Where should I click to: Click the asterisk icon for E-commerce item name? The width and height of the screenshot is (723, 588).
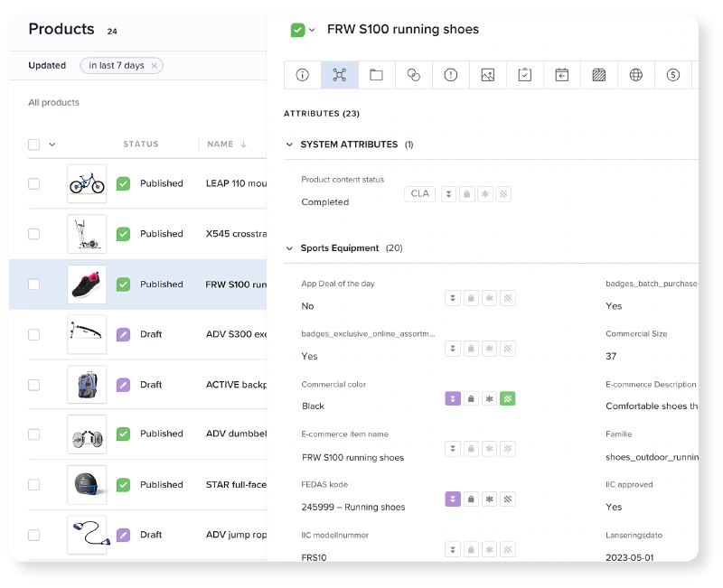489,448
